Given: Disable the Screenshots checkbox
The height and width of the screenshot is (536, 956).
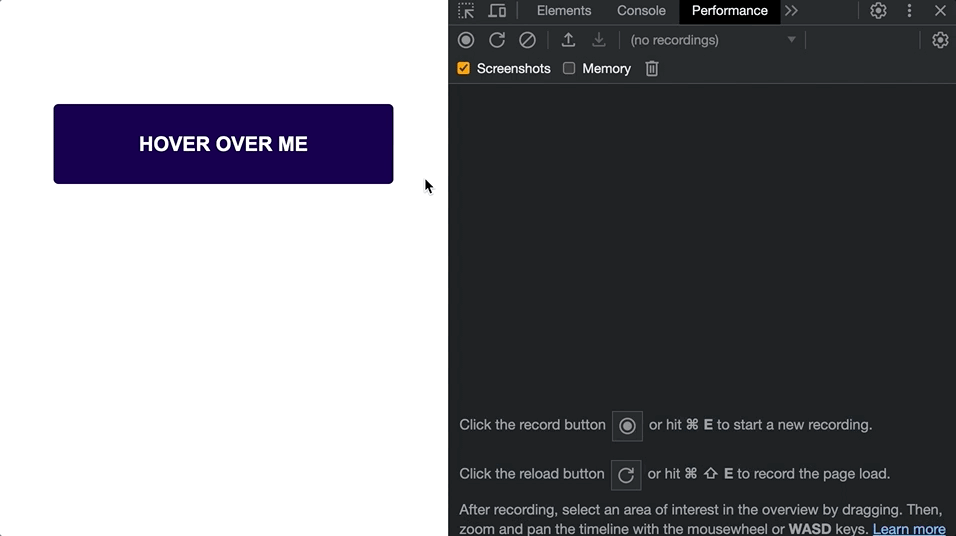Looking at the screenshot, I should pyautogui.click(x=464, y=68).
